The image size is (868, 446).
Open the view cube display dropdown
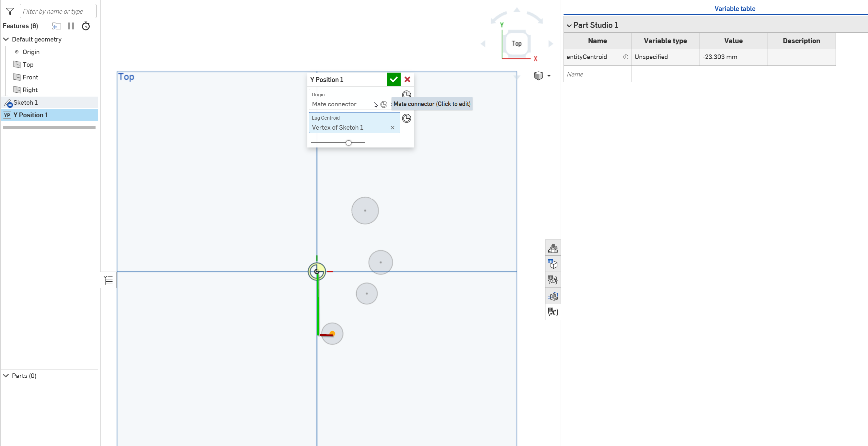[x=549, y=76]
